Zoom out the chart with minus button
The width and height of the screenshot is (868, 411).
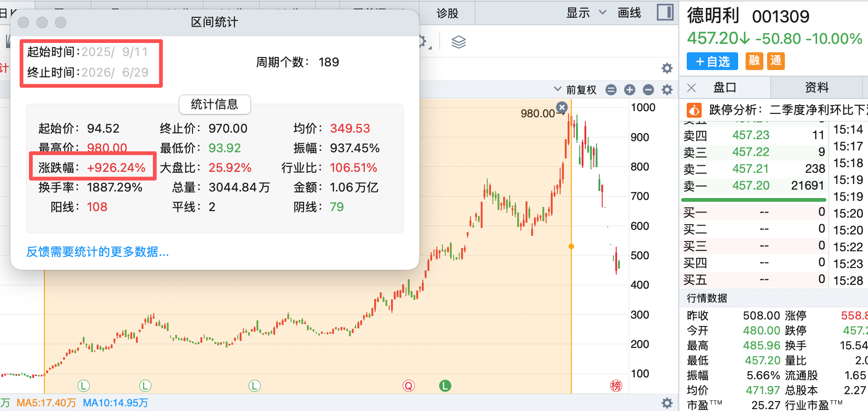pos(648,90)
